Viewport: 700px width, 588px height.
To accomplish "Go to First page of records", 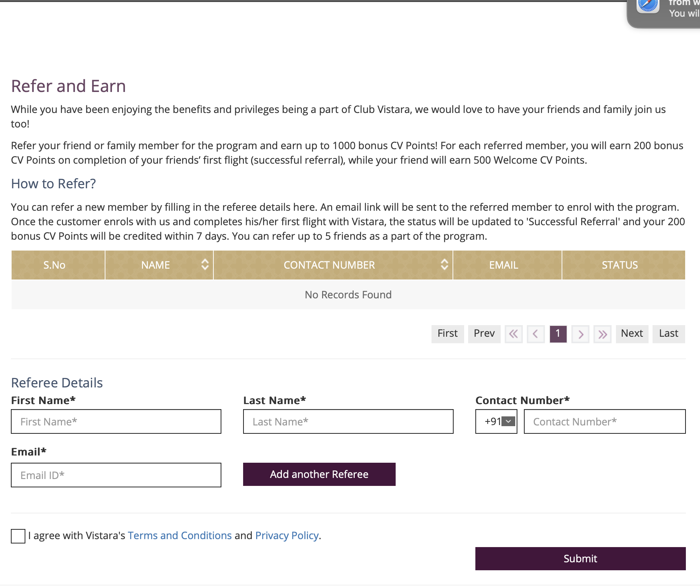I will pyautogui.click(x=447, y=333).
